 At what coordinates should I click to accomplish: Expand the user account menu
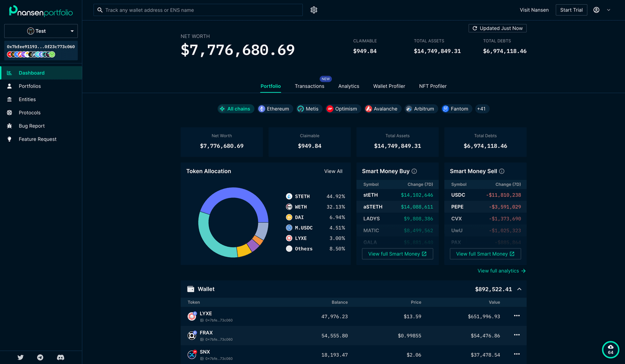(602, 10)
